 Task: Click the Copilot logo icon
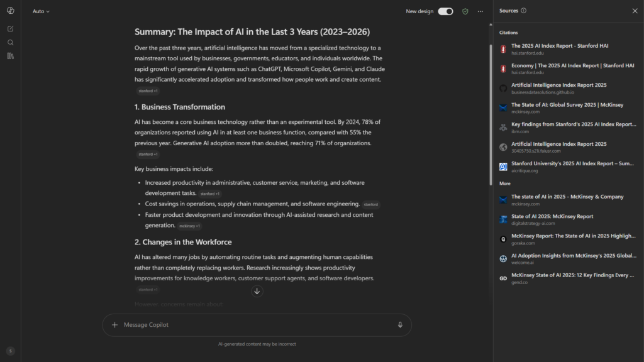[11, 11]
